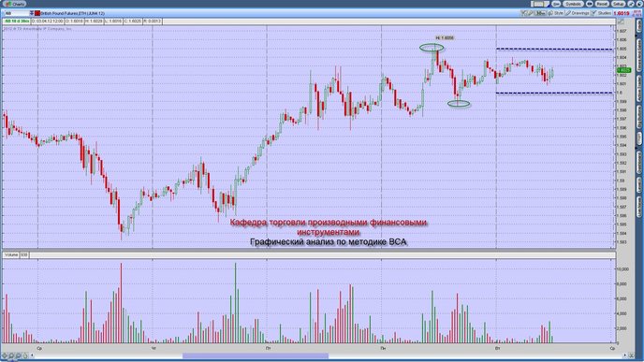Viewport: 644px width, 362px height.
Task: Open the Studies menu
Action: (x=601, y=13)
